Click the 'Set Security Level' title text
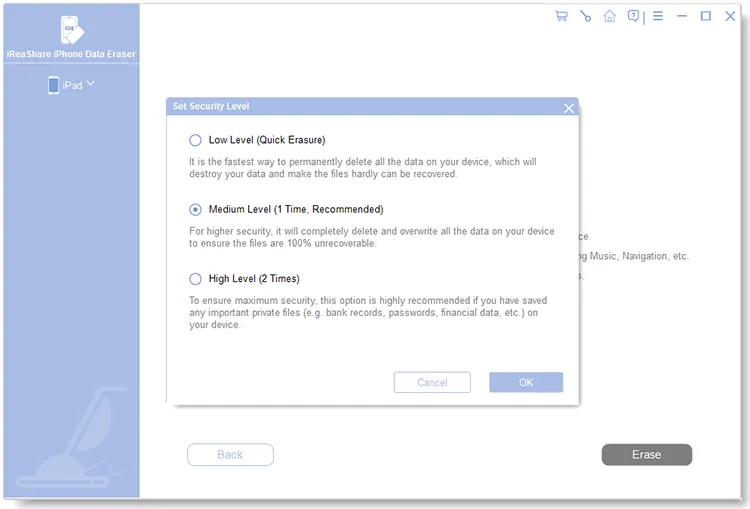 [211, 106]
